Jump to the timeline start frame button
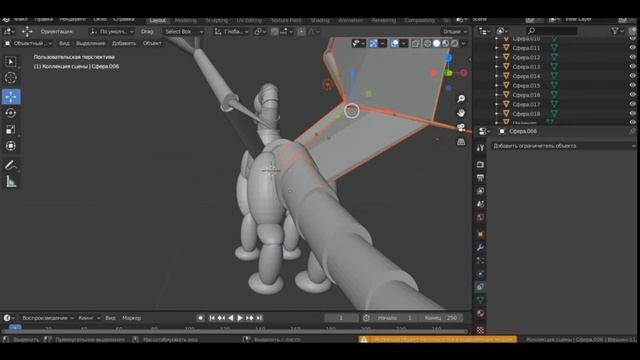640x360 pixels. pyautogui.click(x=212, y=318)
